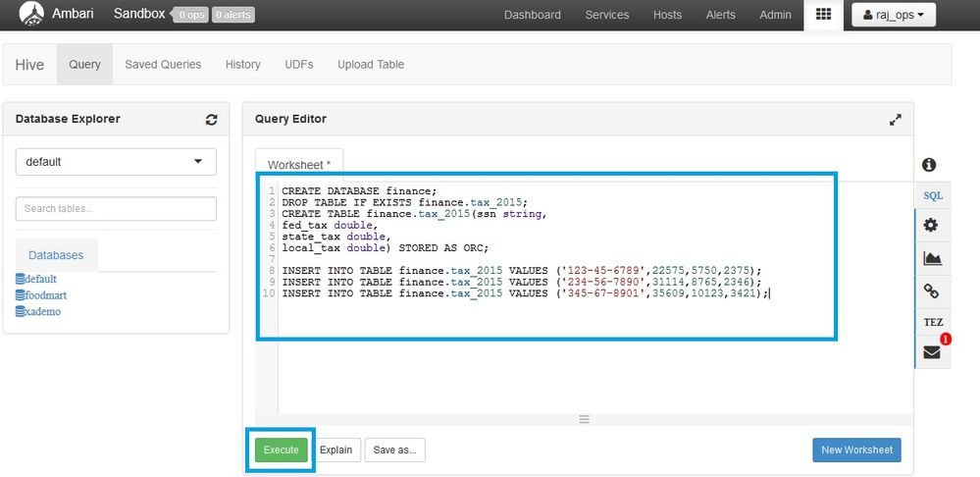
Task: Switch to the Query tab
Action: 84,65
